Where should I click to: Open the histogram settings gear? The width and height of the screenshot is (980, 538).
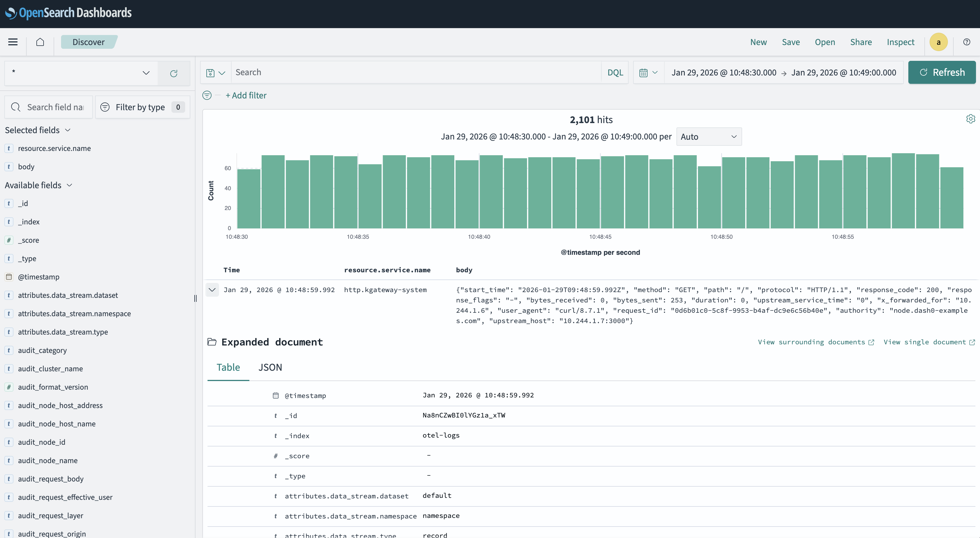point(971,119)
